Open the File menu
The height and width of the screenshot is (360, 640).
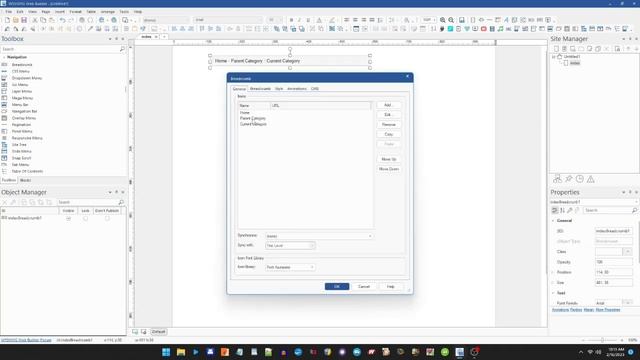(x=9, y=12)
